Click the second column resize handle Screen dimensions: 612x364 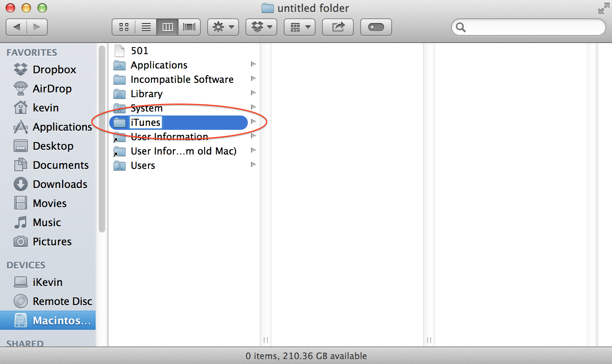pos(429,340)
